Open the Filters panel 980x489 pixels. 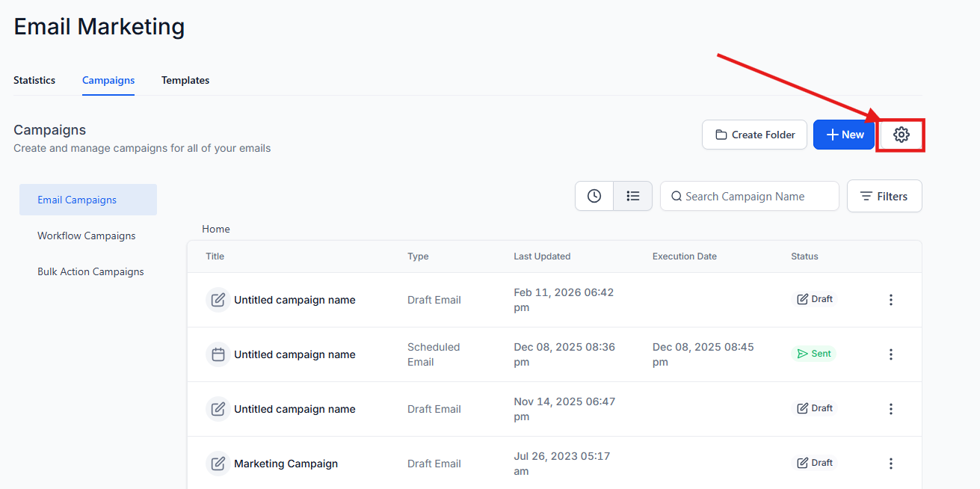[884, 196]
